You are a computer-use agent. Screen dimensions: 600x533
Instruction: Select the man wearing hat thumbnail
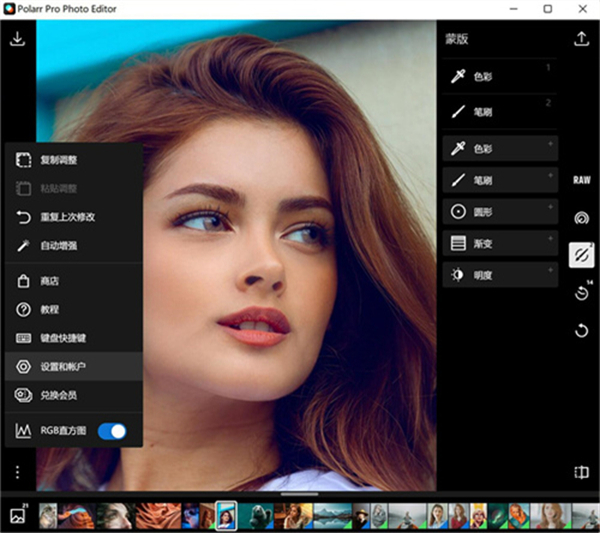361,516
